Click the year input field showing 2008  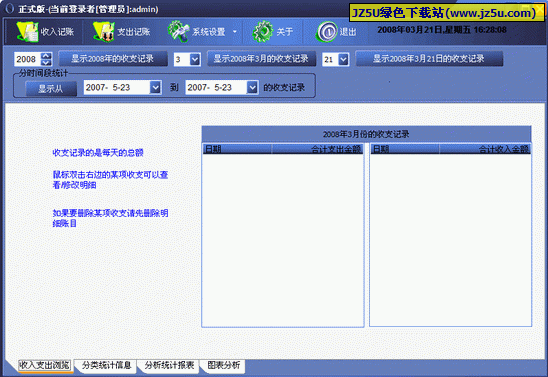click(x=28, y=59)
